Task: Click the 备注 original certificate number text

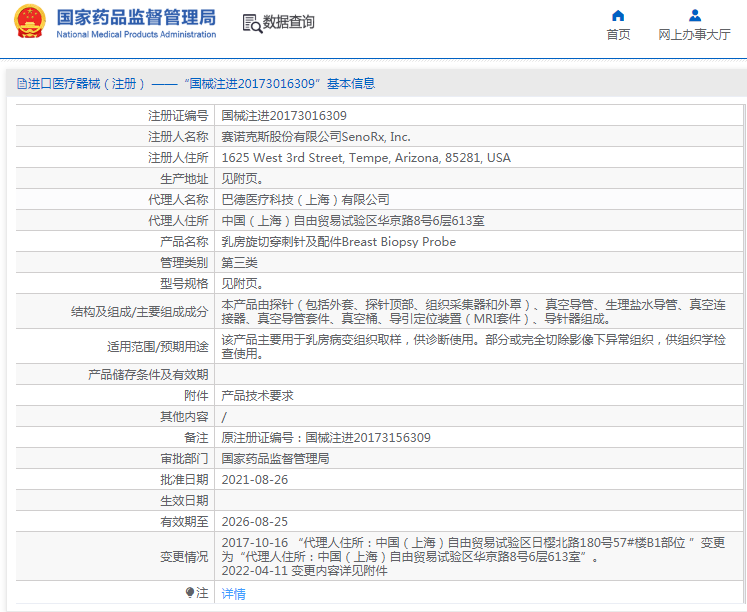Action: (x=326, y=438)
